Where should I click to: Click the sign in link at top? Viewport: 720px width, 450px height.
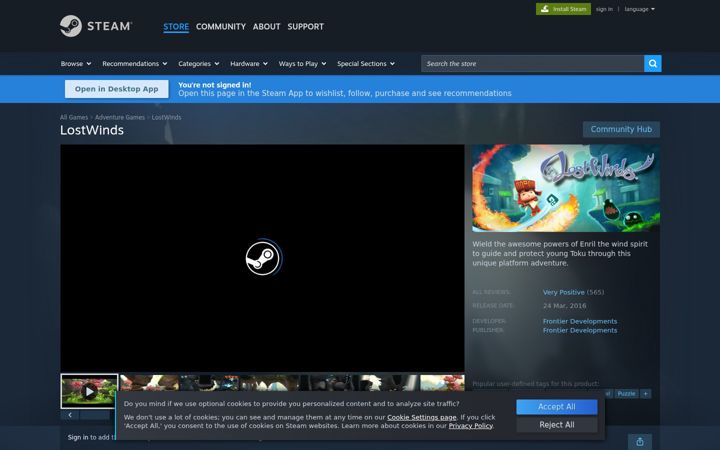coord(604,9)
